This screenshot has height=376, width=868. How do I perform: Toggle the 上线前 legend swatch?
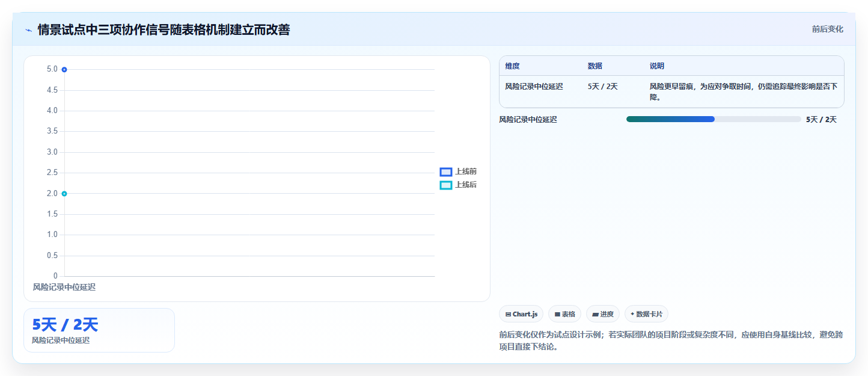[x=445, y=172]
